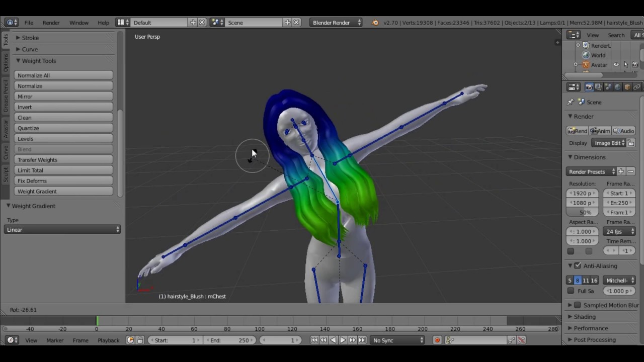
Task: Open the No Sync dropdown
Action: click(x=397, y=340)
